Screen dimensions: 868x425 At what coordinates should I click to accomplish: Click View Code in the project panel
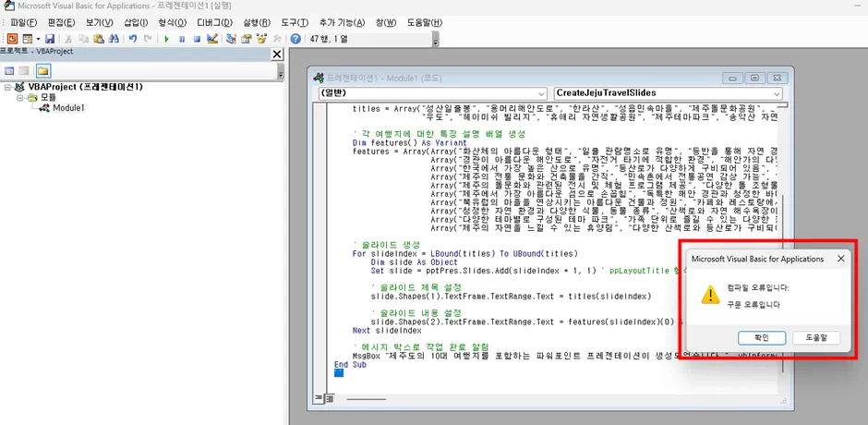9,71
